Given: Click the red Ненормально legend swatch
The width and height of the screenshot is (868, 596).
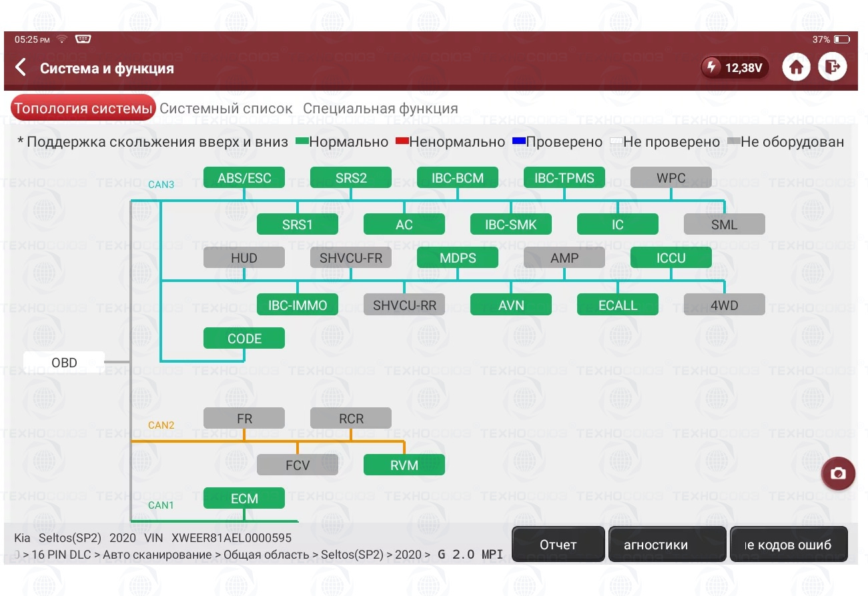Looking at the screenshot, I should click(x=402, y=142).
